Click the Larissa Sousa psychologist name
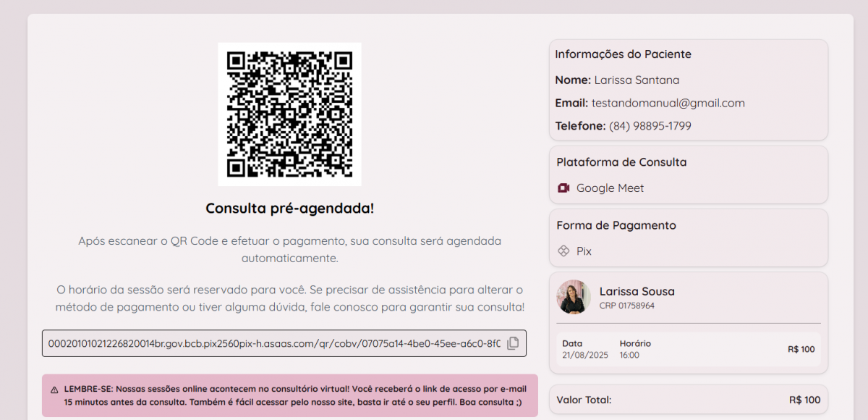 pos(637,291)
